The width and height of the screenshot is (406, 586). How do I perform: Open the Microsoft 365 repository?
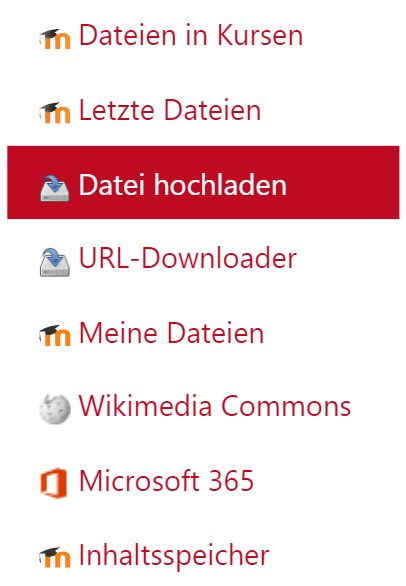(x=166, y=480)
